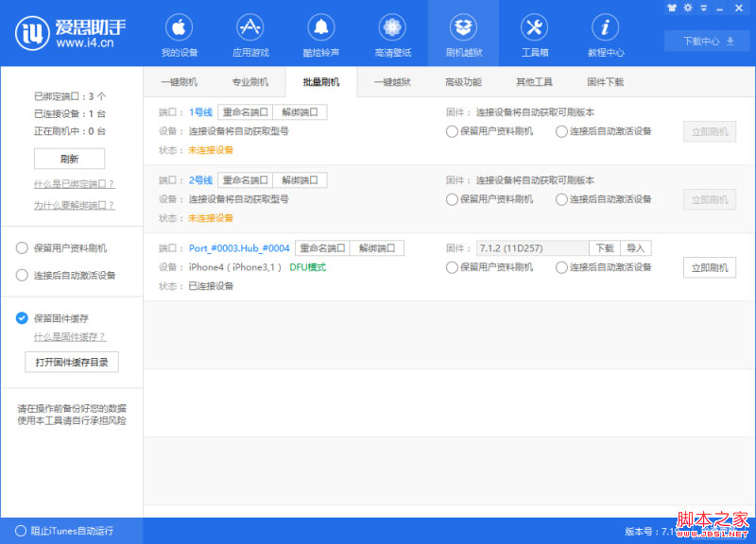Click 已连接设备 status text
756x544 pixels.
coord(211,286)
